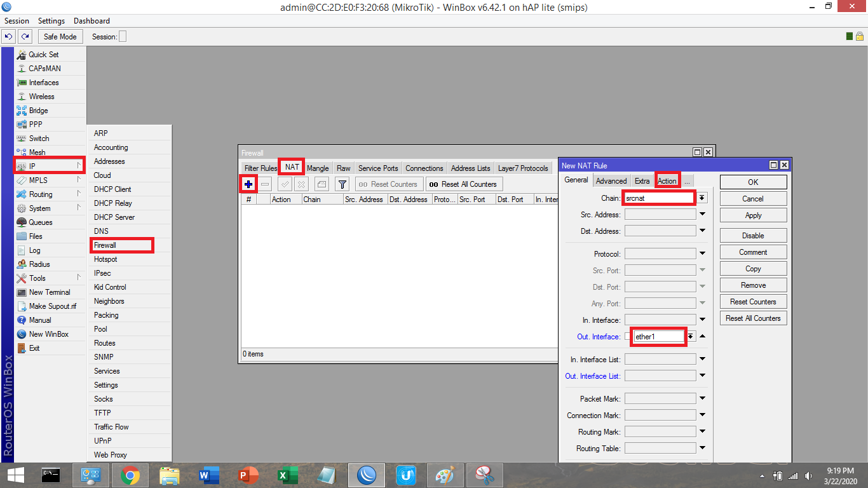Open Microsoft Word from the taskbar
The image size is (868, 488).
click(x=208, y=475)
